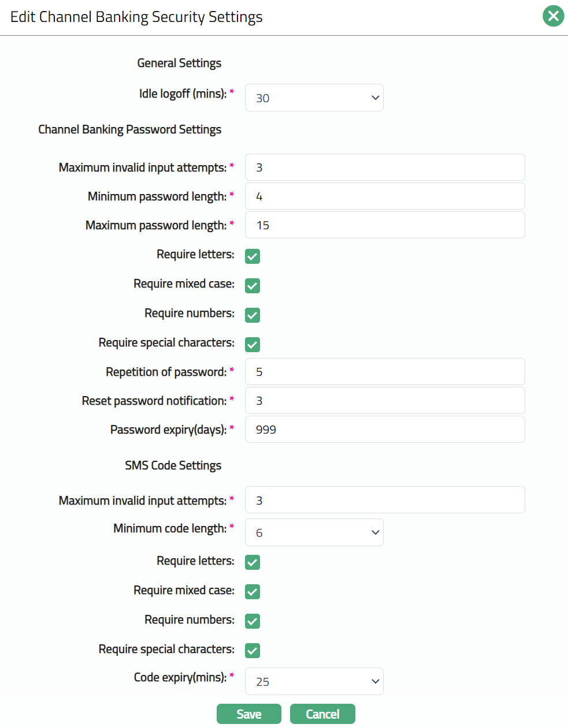Toggle SMS code Require mixed case checkbox
The width and height of the screenshot is (568, 728).
click(253, 592)
